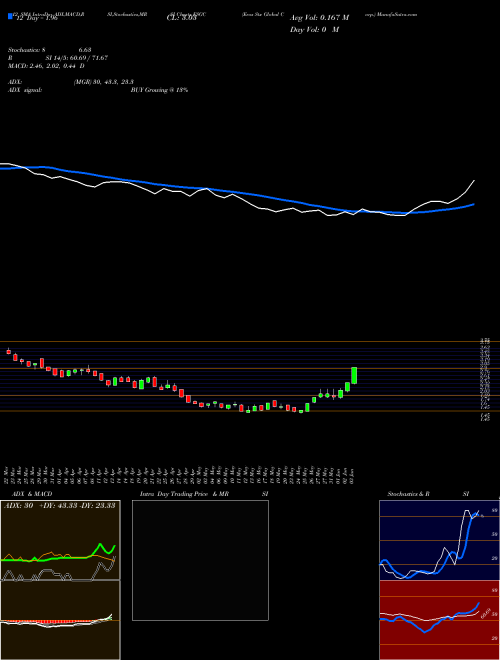Click the thick blue SMA line end point
This screenshot has height=660, width=500.
474,204
